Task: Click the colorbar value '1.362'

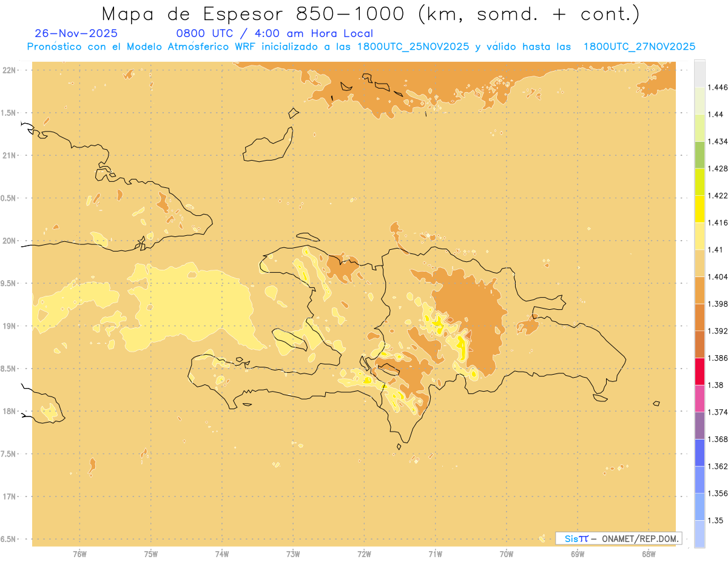Action: [x=718, y=466]
